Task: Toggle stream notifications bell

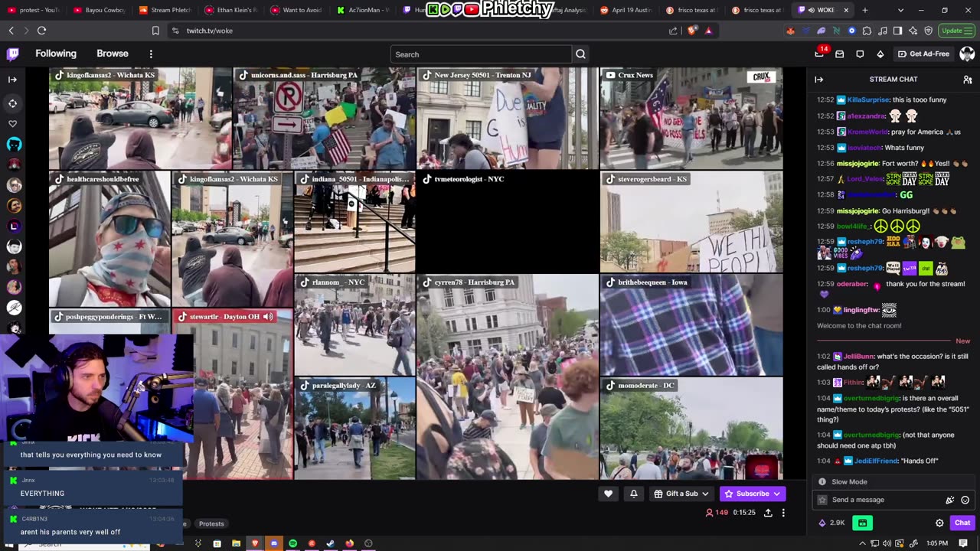Action: tap(633, 494)
